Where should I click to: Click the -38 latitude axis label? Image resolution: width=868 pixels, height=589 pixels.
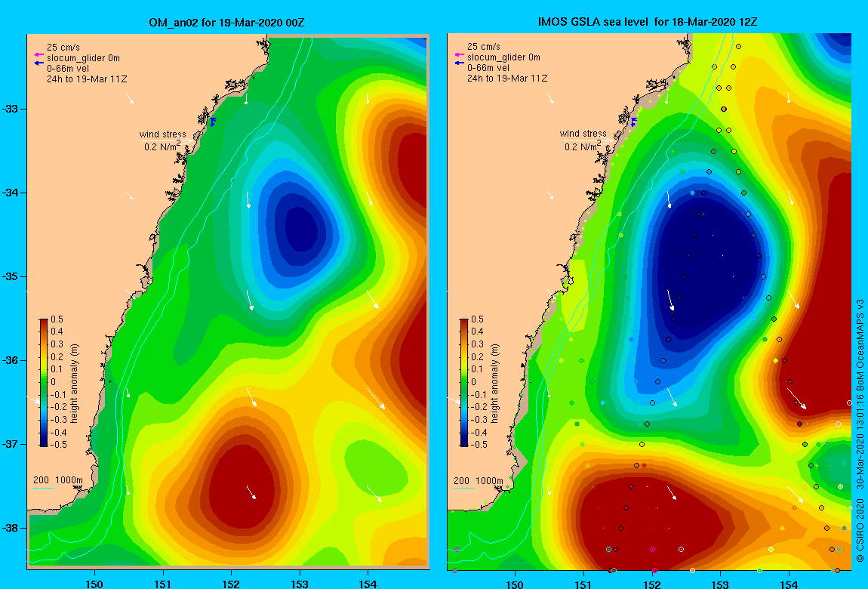pyautogui.click(x=11, y=528)
